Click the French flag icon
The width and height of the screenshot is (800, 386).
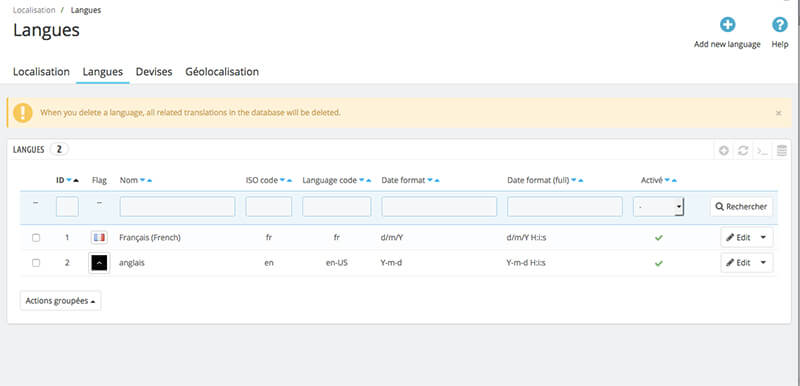click(x=99, y=237)
